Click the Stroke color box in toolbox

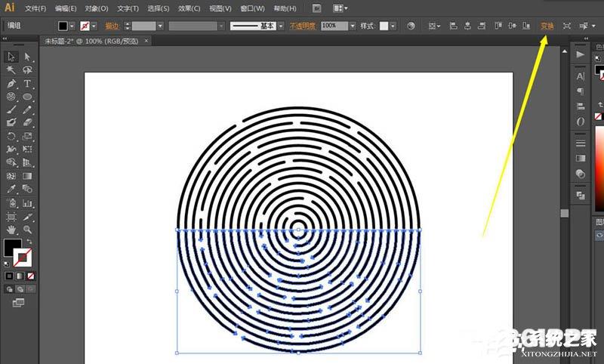coord(23,258)
